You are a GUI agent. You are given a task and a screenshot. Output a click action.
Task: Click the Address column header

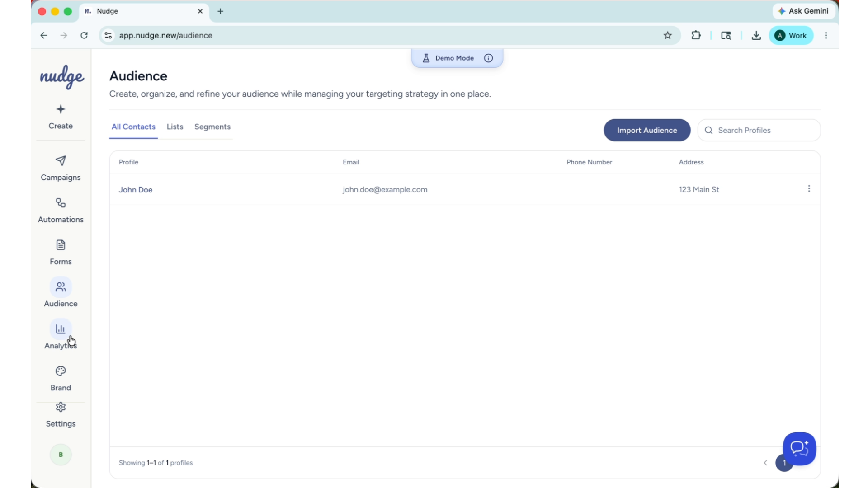coord(691,162)
